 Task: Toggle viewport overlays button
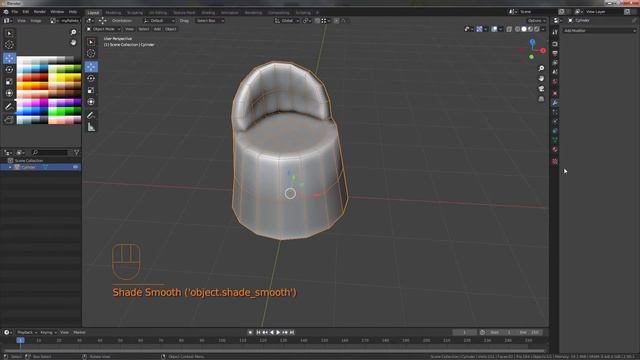[494, 29]
